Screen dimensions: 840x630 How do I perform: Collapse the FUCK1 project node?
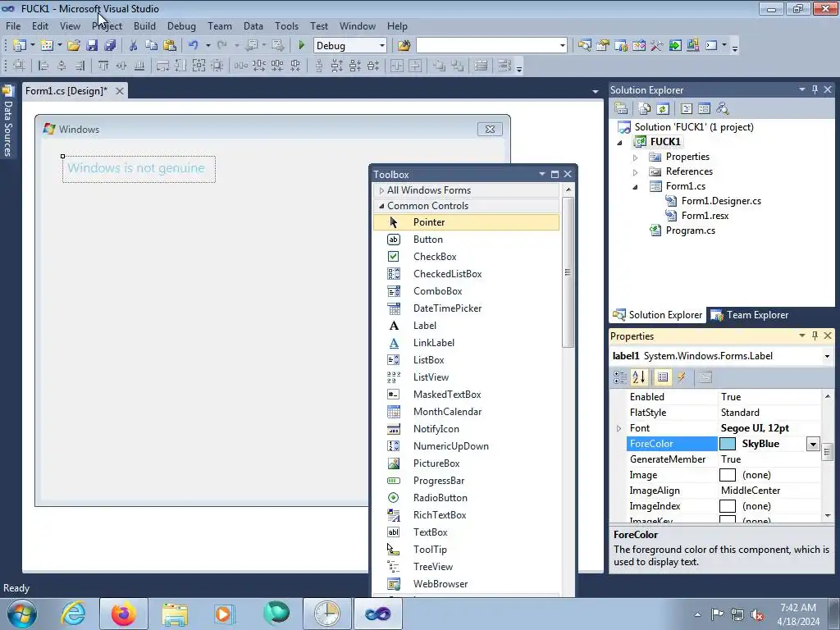coord(620,143)
